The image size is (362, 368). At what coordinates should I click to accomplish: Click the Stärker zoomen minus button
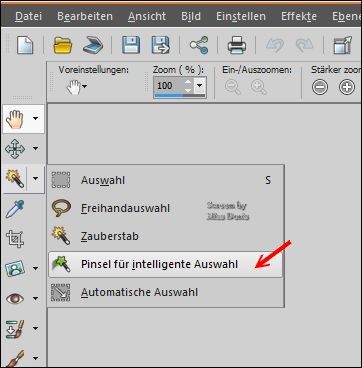(x=320, y=87)
